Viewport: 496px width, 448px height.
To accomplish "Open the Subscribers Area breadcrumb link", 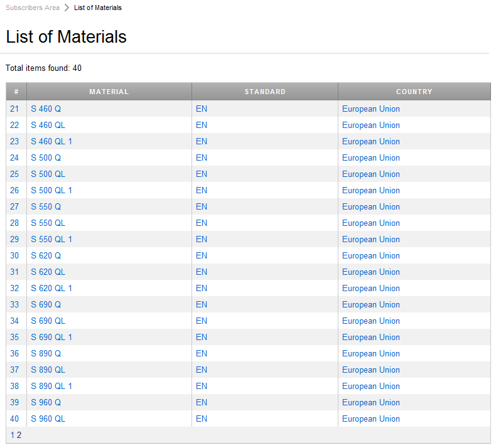I will pos(33,8).
